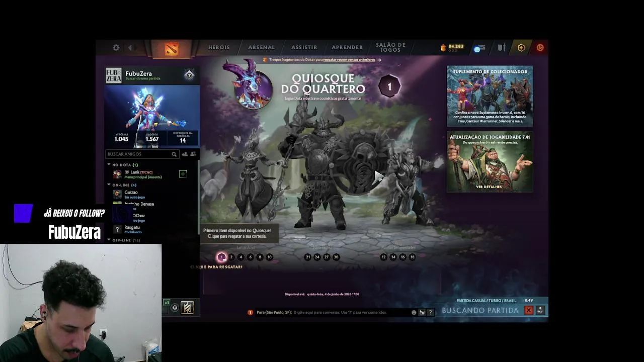Screen dimensions: 644x362
Task: Open the Atualização de Jogabilidade 7.41 banner
Action: point(490,162)
